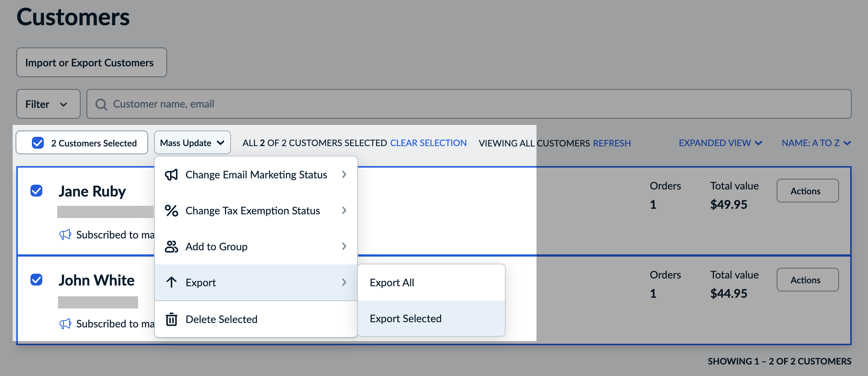Click the megaphone icon for Change Email Marketing Status
The image size is (868, 376).
pyautogui.click(x=172, y=174)
